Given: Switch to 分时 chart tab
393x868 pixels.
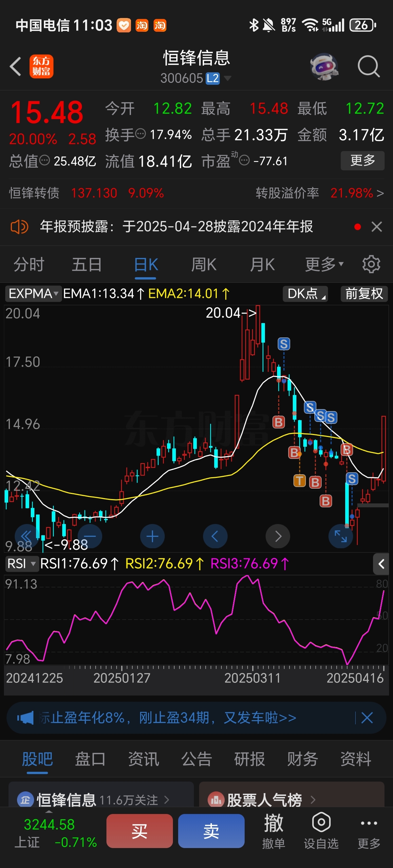Looking at the screenshot, I should [29, 264].
